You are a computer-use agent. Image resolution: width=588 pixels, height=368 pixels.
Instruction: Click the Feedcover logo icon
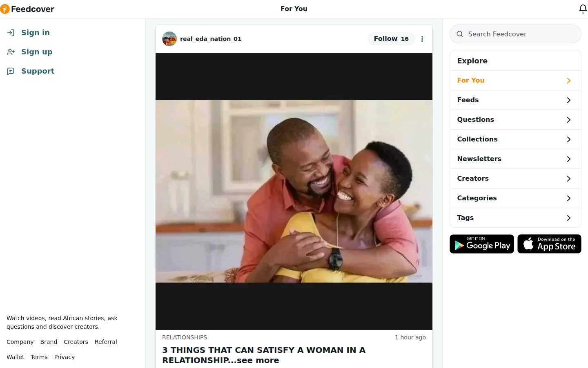(x=4, y=9)
